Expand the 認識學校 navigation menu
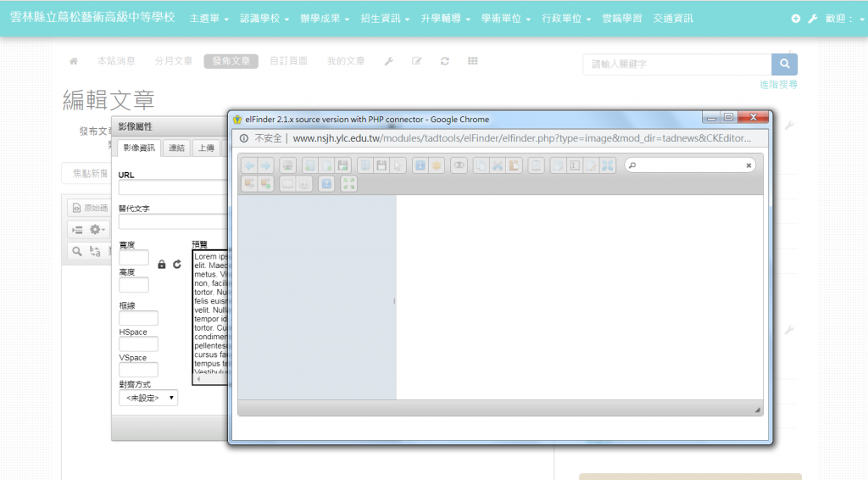 coord(264,19)
